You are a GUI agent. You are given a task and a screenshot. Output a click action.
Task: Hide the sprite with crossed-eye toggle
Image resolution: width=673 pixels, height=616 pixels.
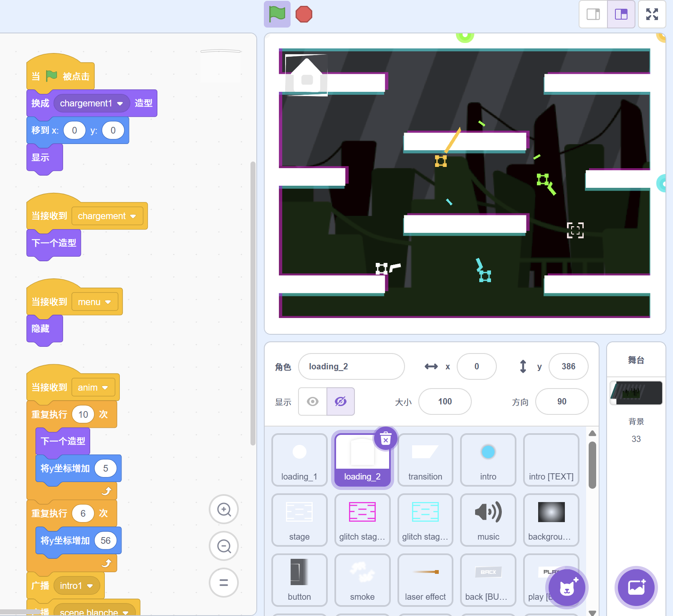coord(341,401)
